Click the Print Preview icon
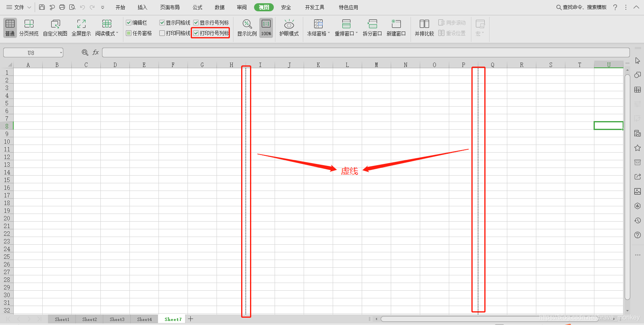Image resolution: width=644 pixels, height=325 pixels. click(x=72, y=7)
